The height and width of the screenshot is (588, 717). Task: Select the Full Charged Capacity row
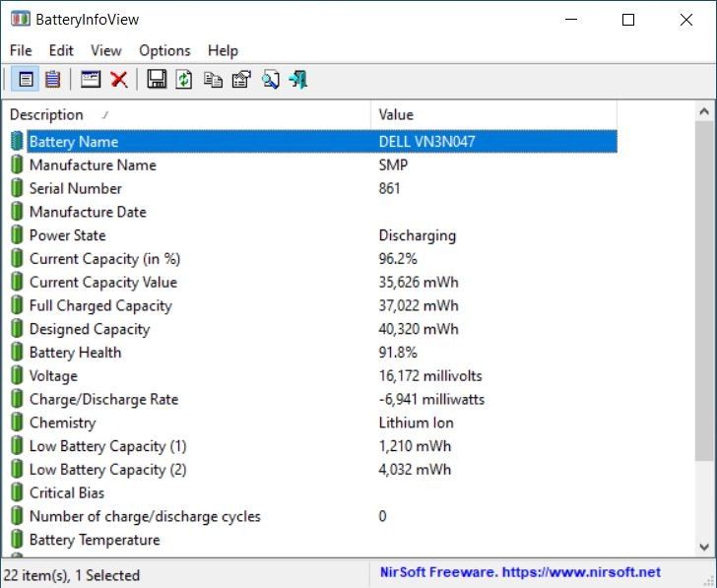tap(100, 305)
